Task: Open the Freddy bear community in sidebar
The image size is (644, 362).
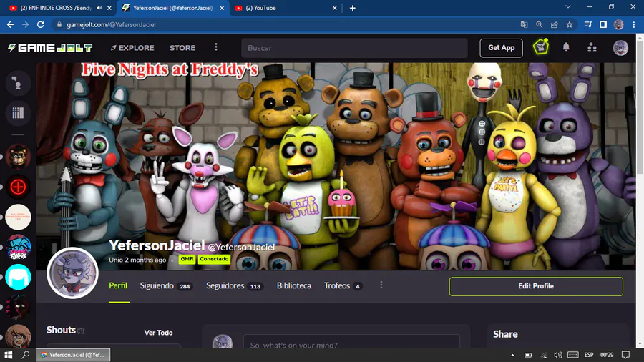Action: tap(18, 157)
